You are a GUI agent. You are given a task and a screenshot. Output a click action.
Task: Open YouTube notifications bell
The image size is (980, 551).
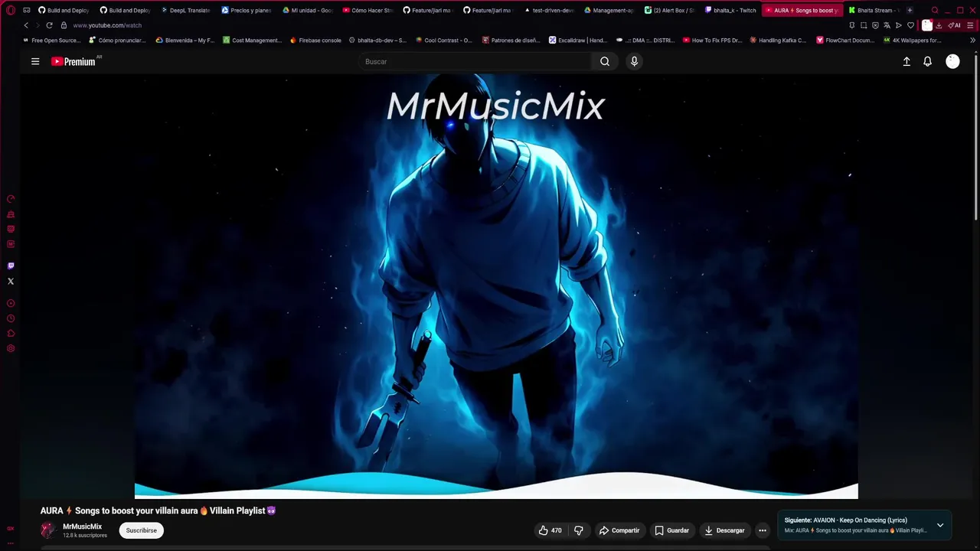(927, 61)
